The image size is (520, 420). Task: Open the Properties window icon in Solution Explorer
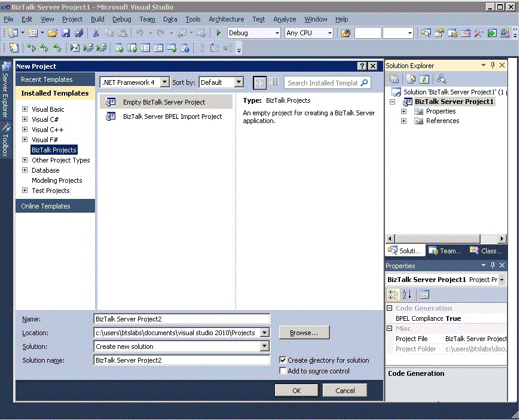click(x=393, y=78)
